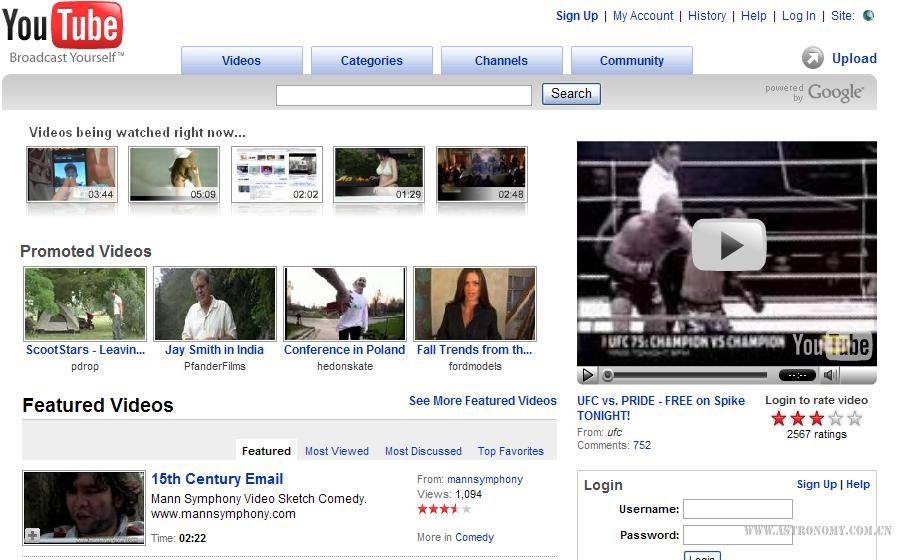Click ScootStars - Leavin... title link
The width and height of the screenshot is (897, 560).
(x=85, y=349)
